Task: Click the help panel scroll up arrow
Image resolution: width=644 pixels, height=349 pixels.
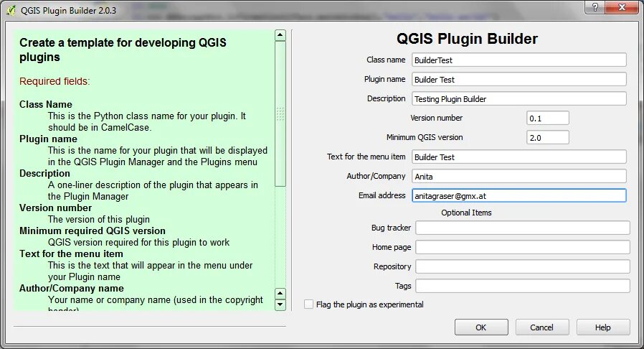Action: coord(280,35)
